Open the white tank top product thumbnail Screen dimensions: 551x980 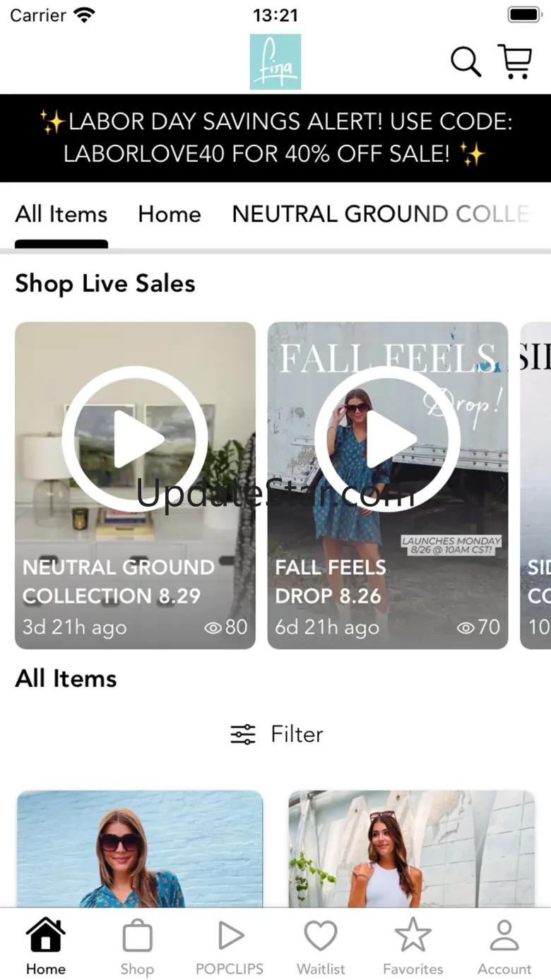[412, 849]
